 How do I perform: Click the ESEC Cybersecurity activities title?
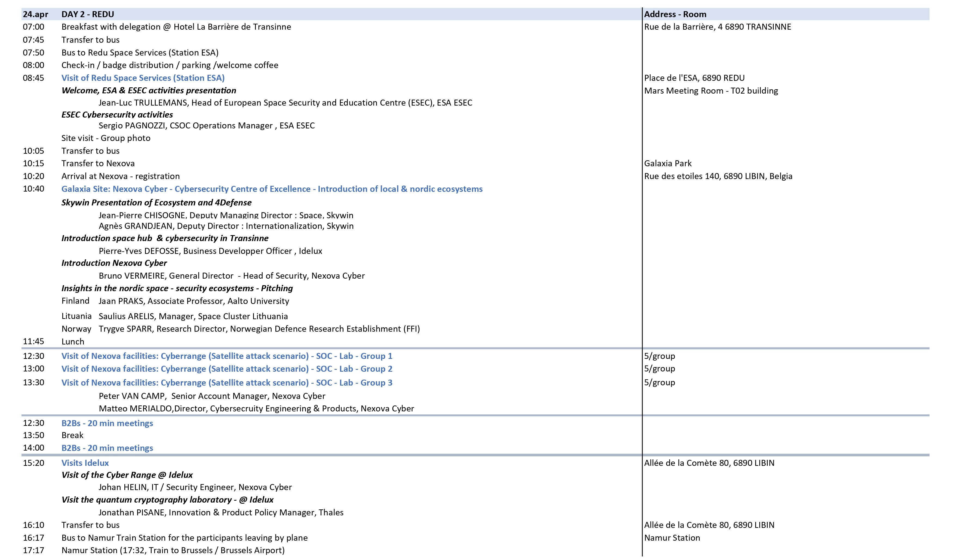pyautogui.click(x=117, y=115)
